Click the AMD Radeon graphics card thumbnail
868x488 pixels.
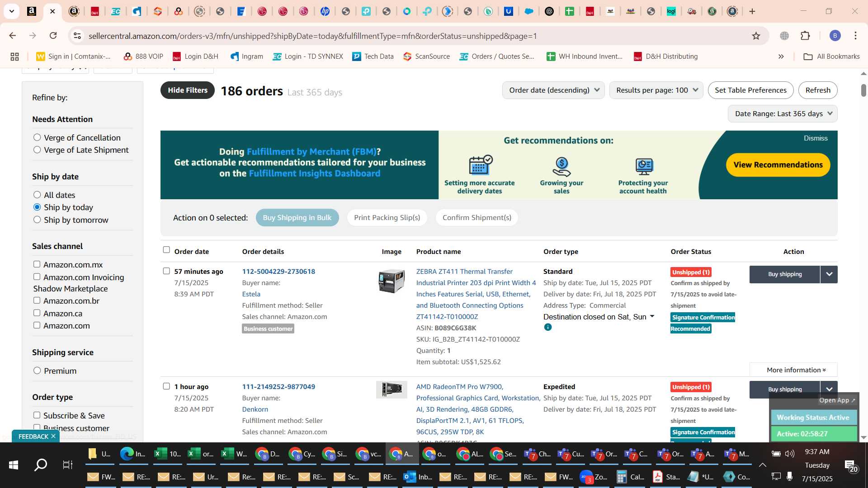coord(392,389)
